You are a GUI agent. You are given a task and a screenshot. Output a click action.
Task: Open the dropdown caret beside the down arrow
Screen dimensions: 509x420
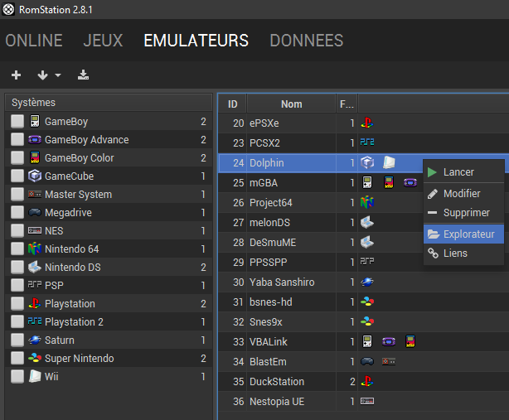click(58, 75)
